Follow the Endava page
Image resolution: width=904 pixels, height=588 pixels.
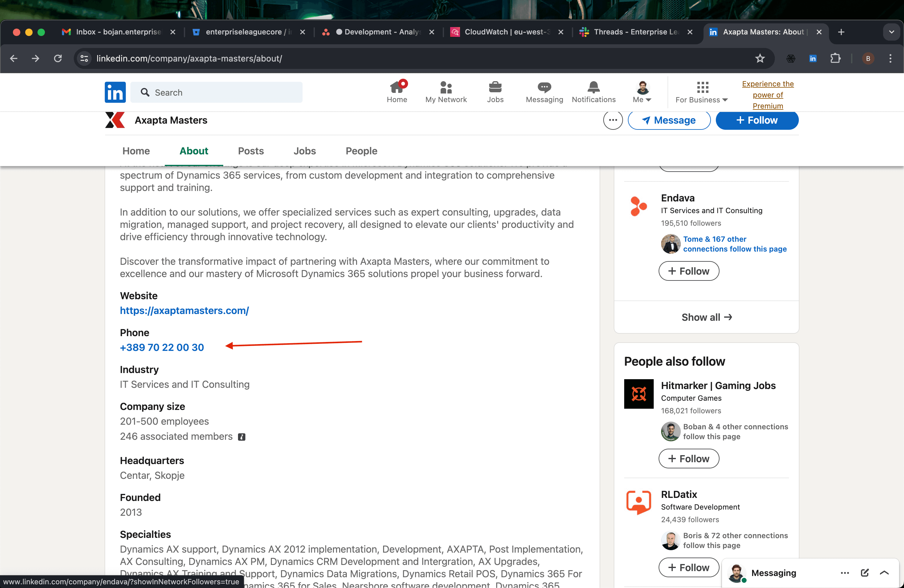point(689,271)
